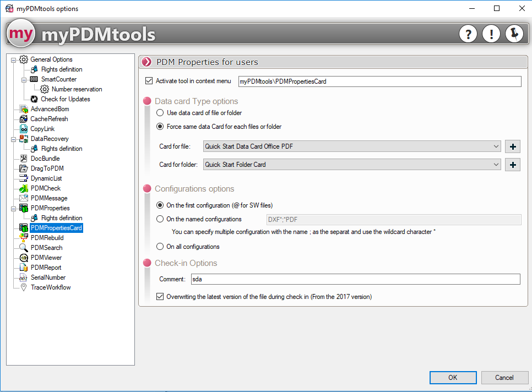532x392 pixels.
Task: Open SerialNumber in the options tree
Action: (x=48, y=277)
